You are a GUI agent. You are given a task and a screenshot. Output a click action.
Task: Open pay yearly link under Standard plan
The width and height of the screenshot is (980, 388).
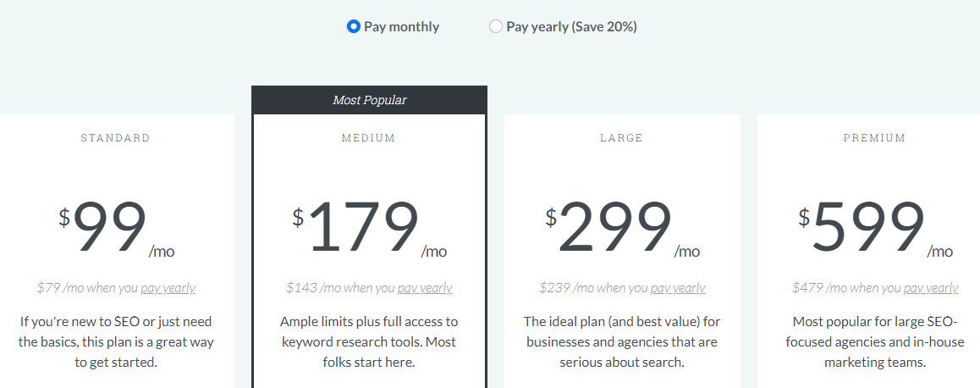(x=168, y=288)
